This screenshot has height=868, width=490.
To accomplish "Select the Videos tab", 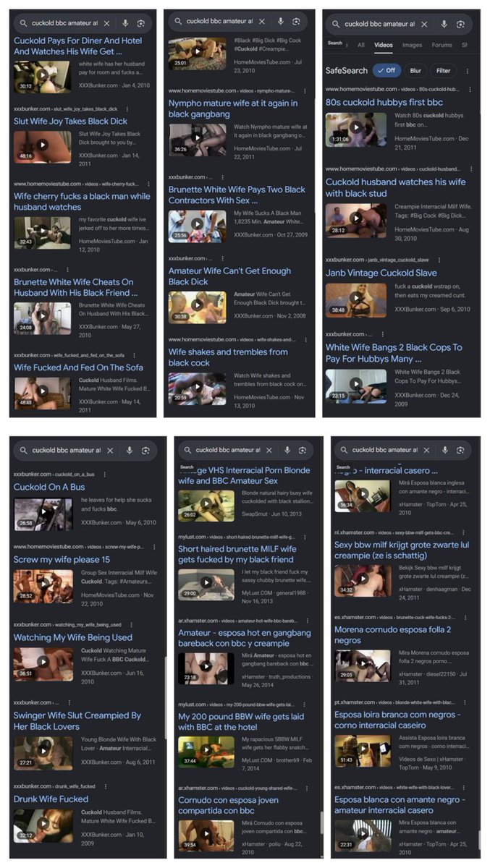I will click(x=383, y=45).
